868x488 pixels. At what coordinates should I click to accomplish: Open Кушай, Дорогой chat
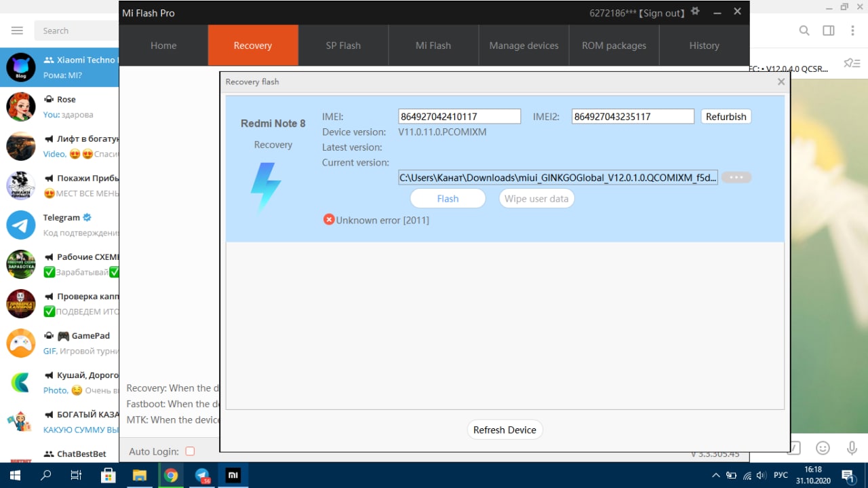tap(60, 382)
